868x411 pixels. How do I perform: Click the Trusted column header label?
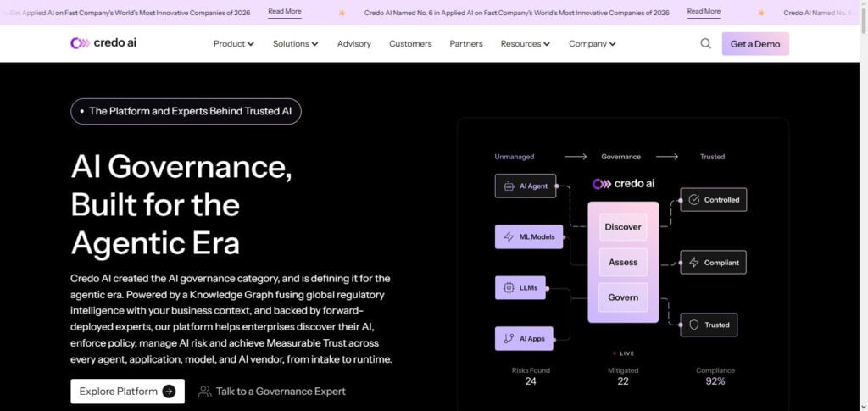coord(712,157)
